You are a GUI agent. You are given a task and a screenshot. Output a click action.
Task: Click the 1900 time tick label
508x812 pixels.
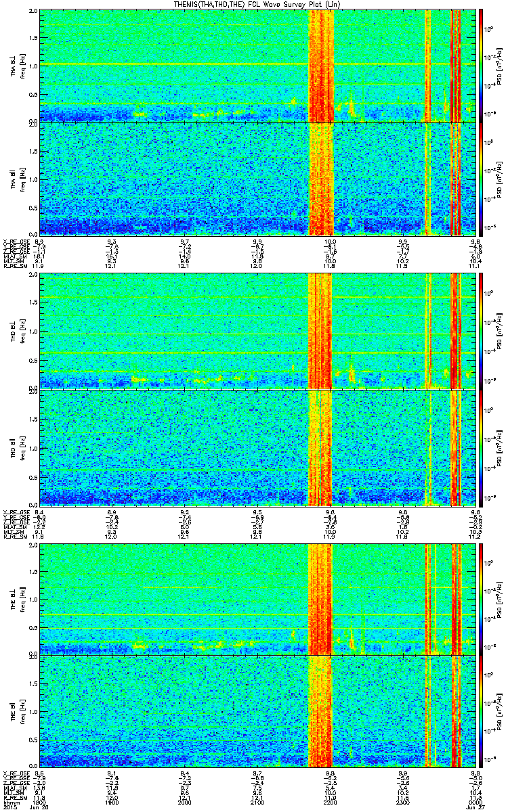click(112, 803)
